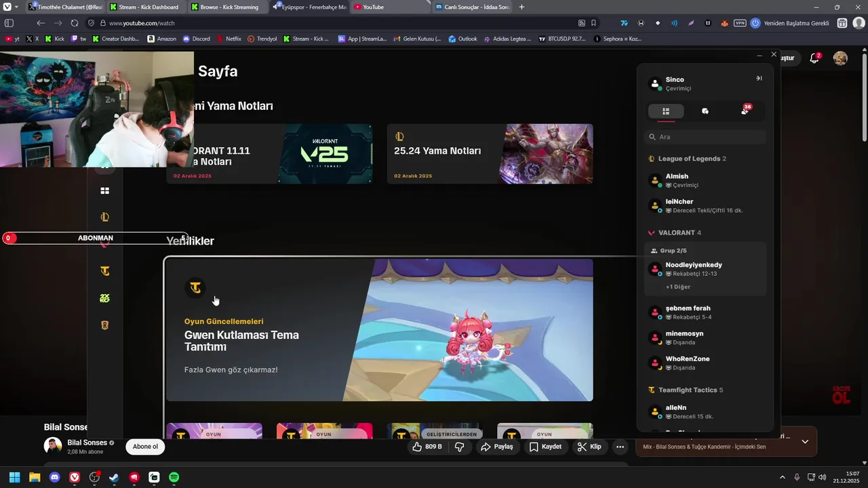The width and height of the screenshot is (868, 488).
Task: Select friend şebnem ferah
Action: tap(705, 312)
